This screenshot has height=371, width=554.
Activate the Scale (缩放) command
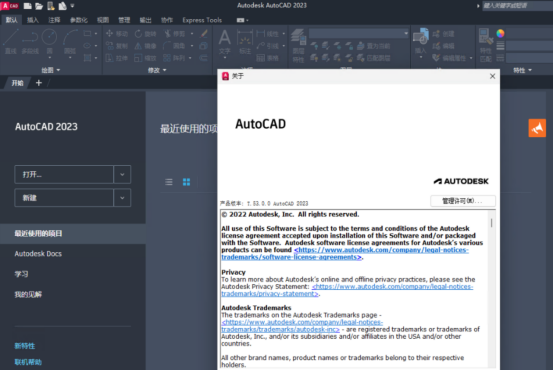[145, 58]
